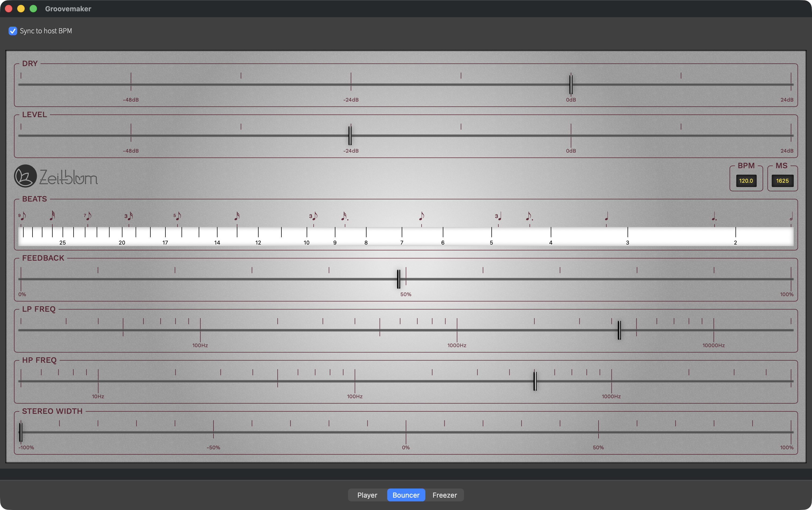Select the 5-tuplet note icon in BEATS
Screen dimensions: 812x510
[178, 216]
